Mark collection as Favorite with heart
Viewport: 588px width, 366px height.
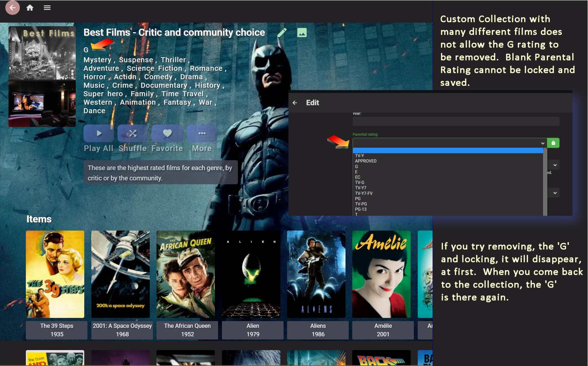coord(167,133)
